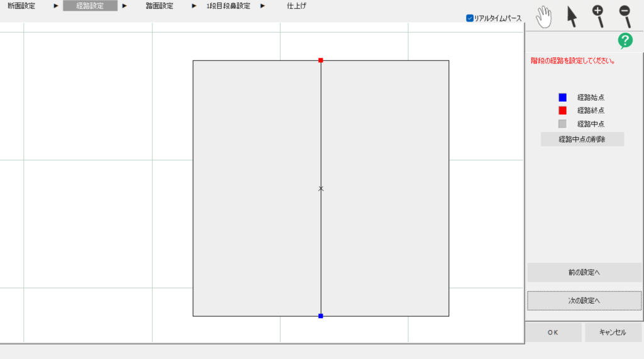Viewport: 644px width, 359px height.
Task: Select the blue start point handle on canvas
Action: point(321,316)
